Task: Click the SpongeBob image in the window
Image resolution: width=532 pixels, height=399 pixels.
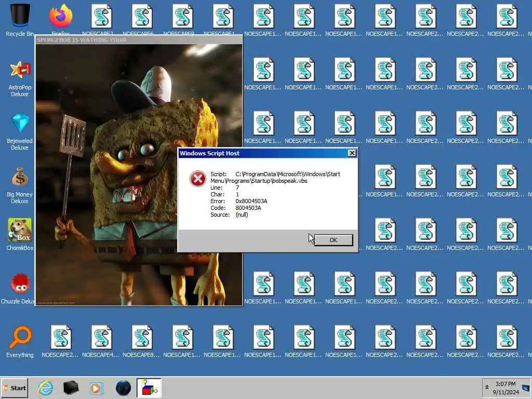Action: tap(139, 175)
